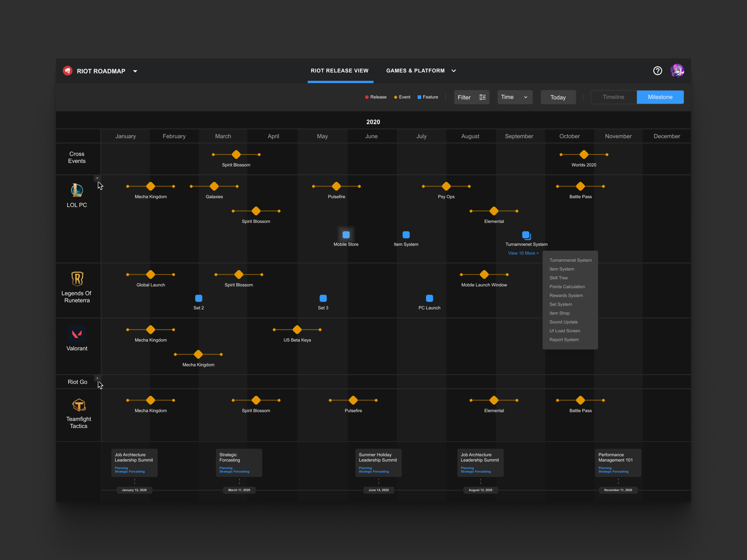Open the user profile avatar
This screenshot has width=747, height=560.
(x=677, y=70)
